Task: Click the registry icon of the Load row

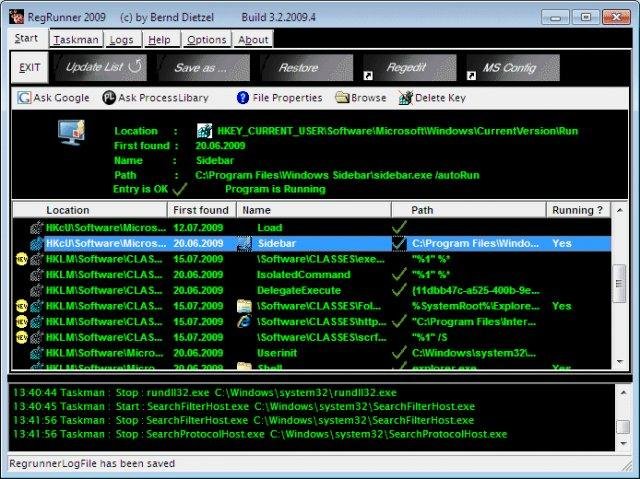Action: 37,228
